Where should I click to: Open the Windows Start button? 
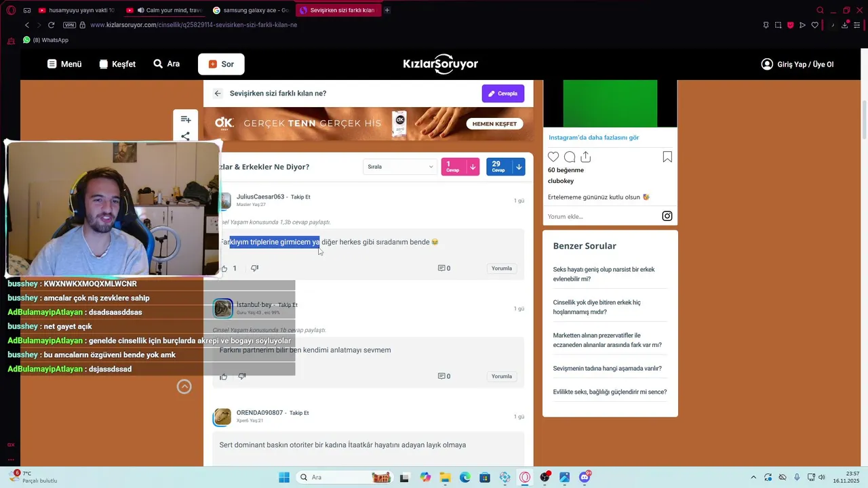(284, 477)
